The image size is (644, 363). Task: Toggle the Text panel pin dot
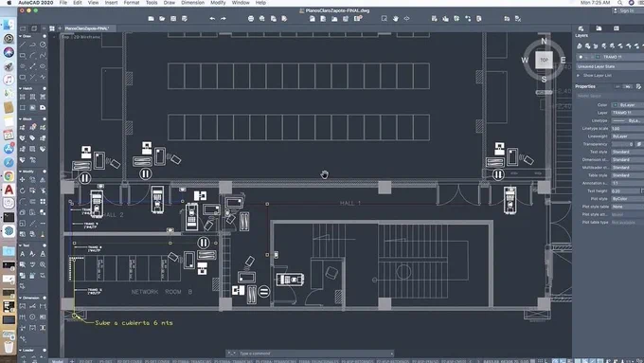click(x=45, y=245)
